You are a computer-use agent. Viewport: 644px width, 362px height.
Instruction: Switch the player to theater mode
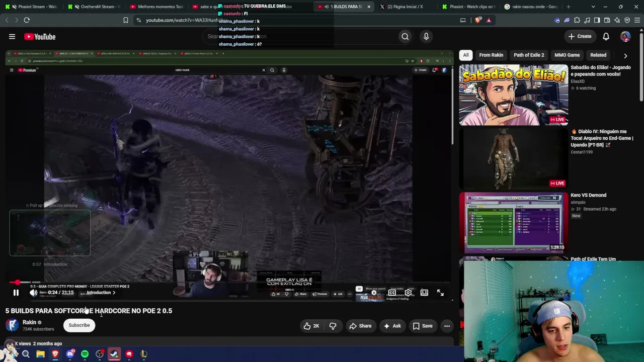[424, 293]
